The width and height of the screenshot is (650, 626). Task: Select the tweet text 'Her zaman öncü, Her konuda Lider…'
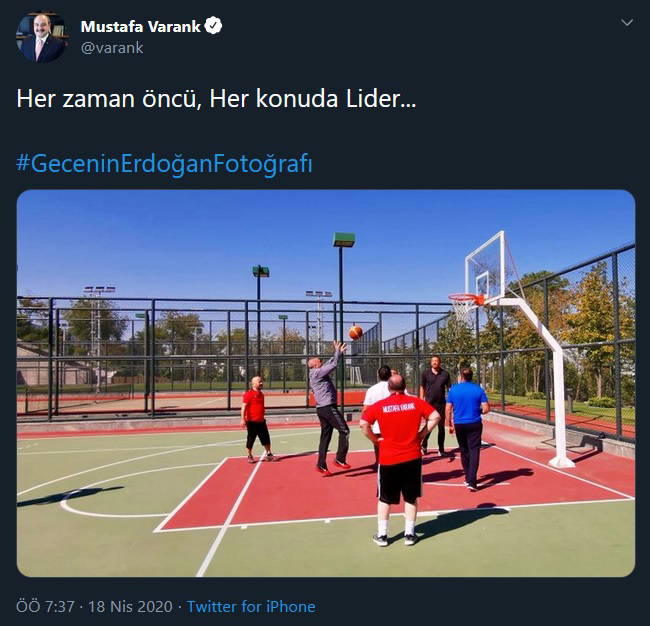coord(216,99)
